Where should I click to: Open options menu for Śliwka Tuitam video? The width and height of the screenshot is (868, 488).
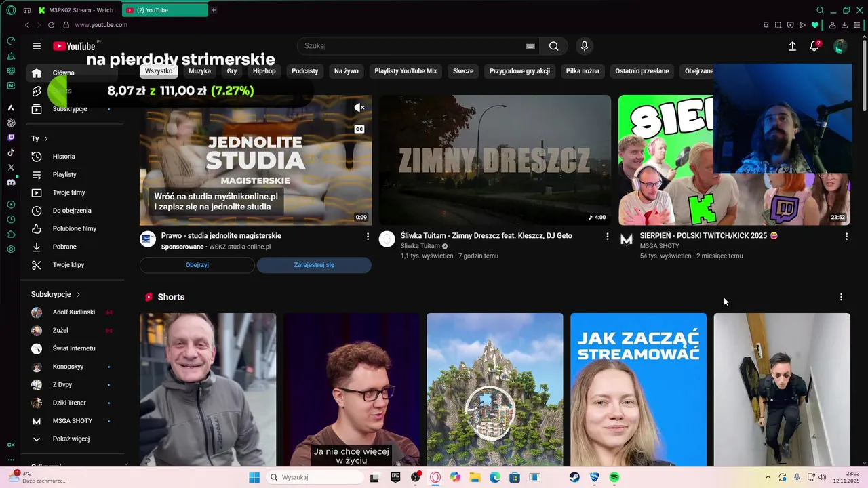607,237
